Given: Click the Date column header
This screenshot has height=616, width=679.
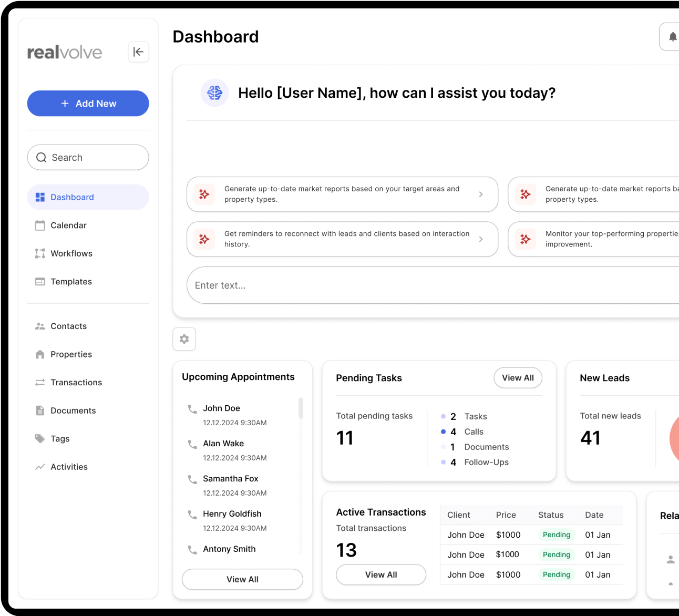Looking at the screenshot, I should tap(594, 515).
